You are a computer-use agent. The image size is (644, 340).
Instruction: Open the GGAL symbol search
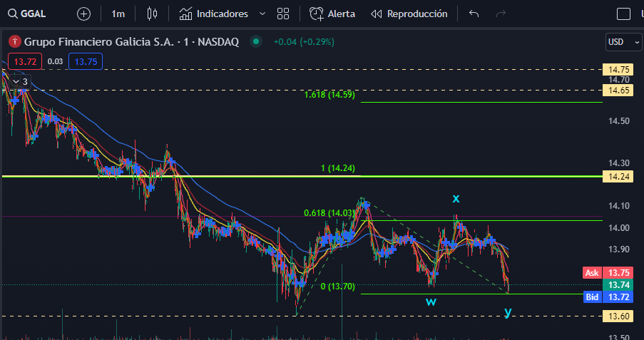[27, 14]
